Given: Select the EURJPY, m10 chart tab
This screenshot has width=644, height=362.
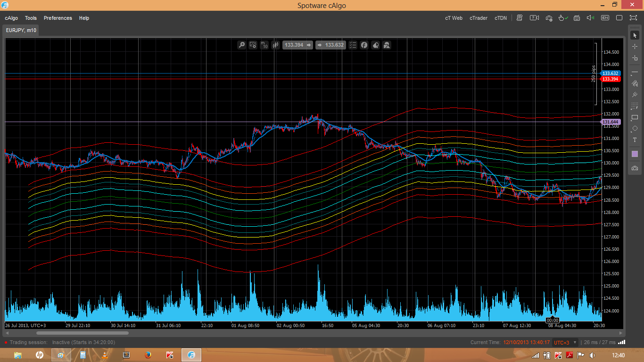Looking at the screenshot, I should pyautogui.click(x=21, y=30).
